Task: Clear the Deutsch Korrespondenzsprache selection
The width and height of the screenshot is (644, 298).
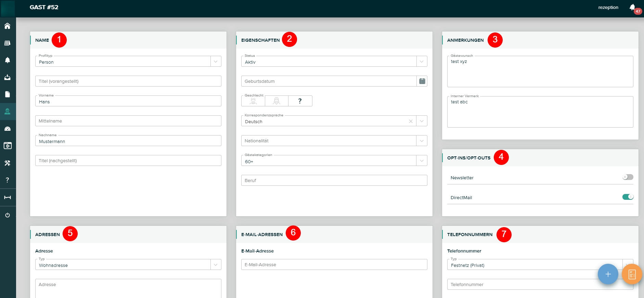Action: coord(411,121)
